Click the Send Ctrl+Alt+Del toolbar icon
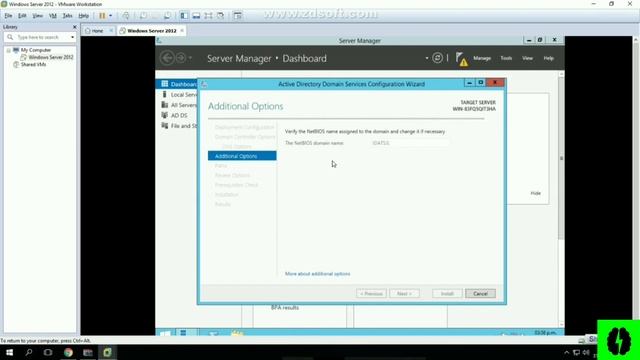 (126, 16)
